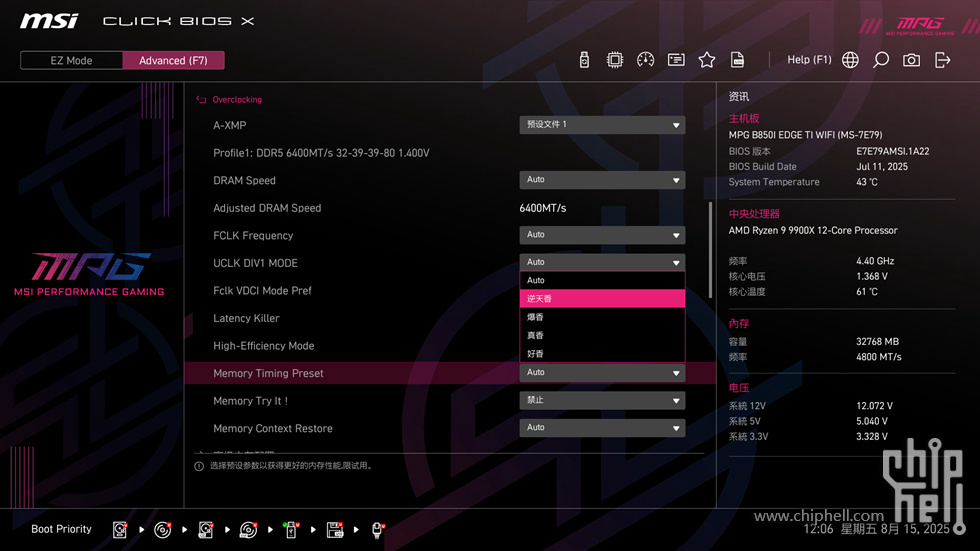Open the A-XMP dropdown showing 预设文件 1

pos(602,125)
